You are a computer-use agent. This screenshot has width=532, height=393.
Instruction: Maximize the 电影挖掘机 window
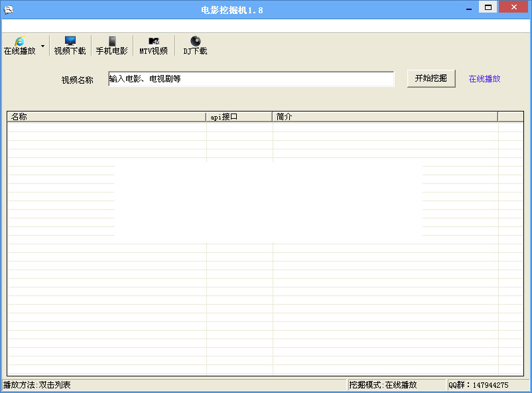click(488, 7)
